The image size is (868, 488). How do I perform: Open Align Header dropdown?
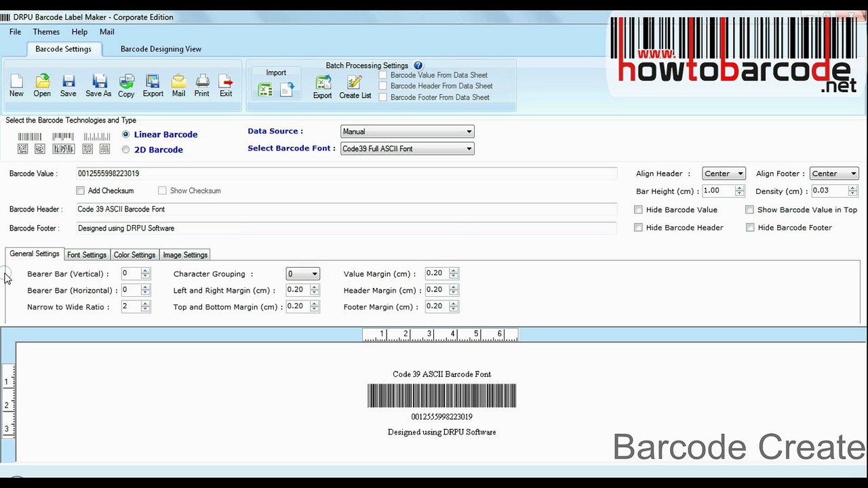coord(724,174)
